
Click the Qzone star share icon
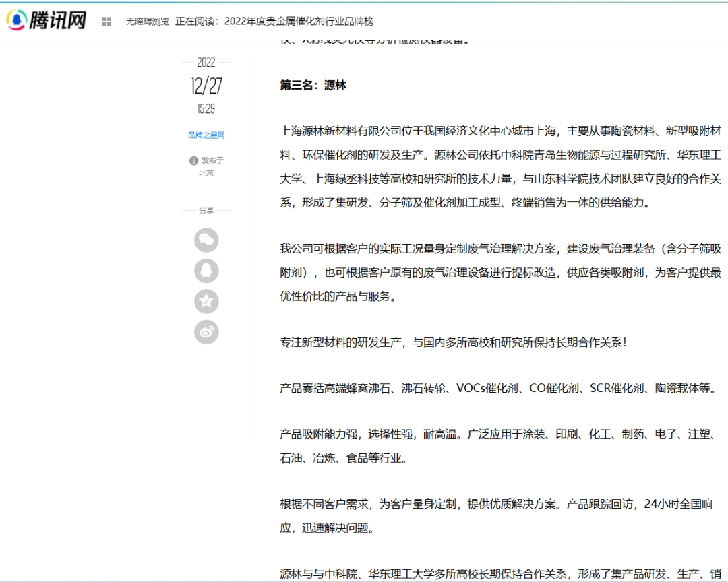[206, 302]
